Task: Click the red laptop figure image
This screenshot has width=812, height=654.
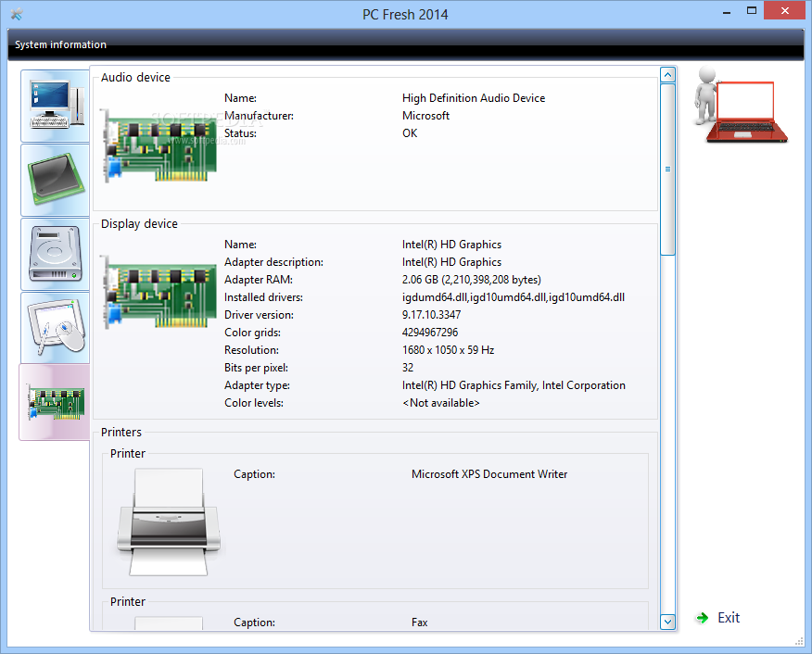Action: (x=741, y=105)
